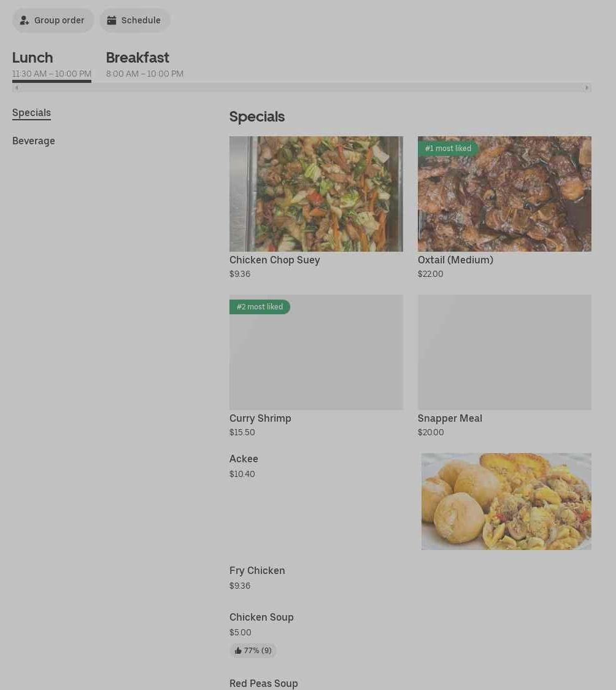Select the Lunch menu tab
The height and width of the screenshot is (690, 616).
(x=33, y=58)
